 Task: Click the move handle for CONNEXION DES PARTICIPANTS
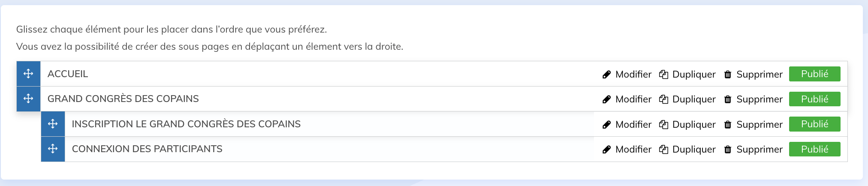pos(53,149)
